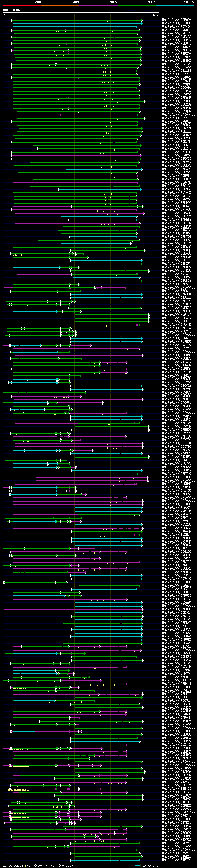This screenshot has height=868, width=197.
Task: Select the UniRef100_A9SBU8 label
Action: [x=177, y=101]
